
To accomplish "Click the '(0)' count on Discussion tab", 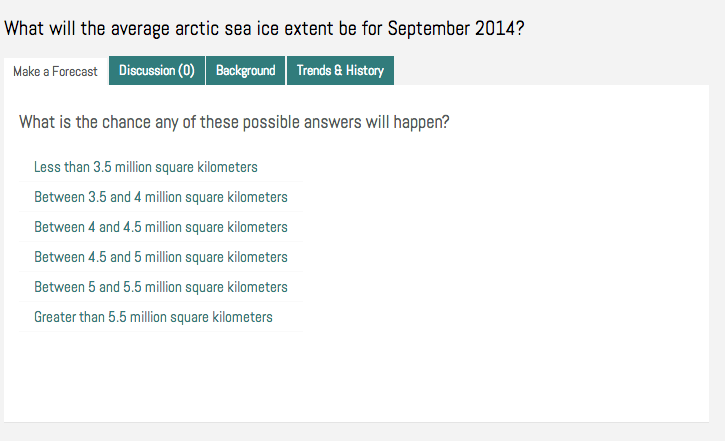I will click(x=187, y=71).
